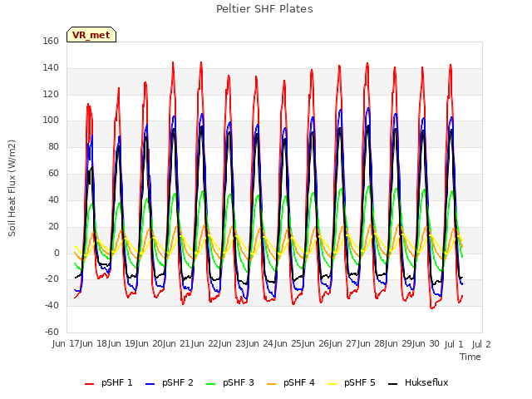Click the Soil Heat Flux (W/m2) axis label

pos(12,188)
